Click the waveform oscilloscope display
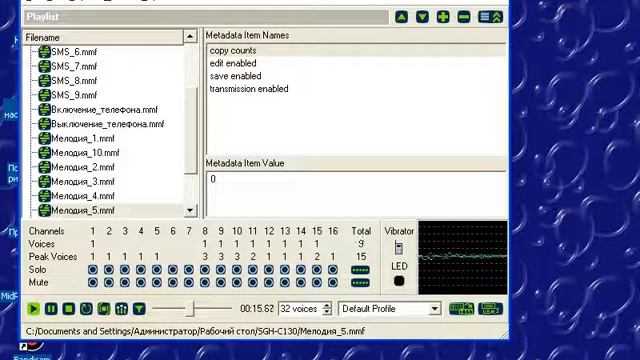Image resolution: width=640 pixels, height=360 pixels. (463, 258)
